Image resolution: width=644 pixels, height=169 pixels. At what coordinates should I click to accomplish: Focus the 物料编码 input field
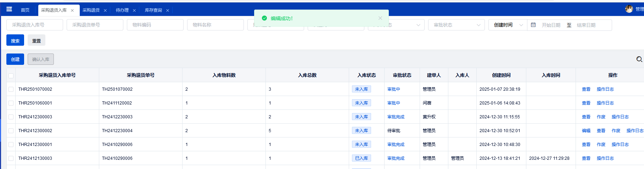click(x=155, y=25)
